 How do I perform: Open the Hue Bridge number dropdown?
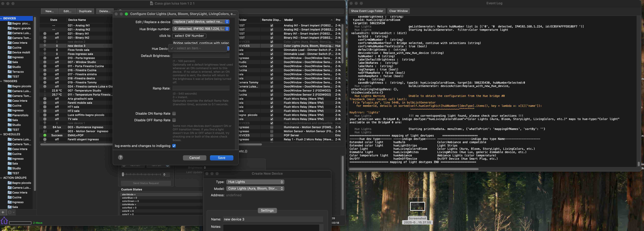click(201, 29)
